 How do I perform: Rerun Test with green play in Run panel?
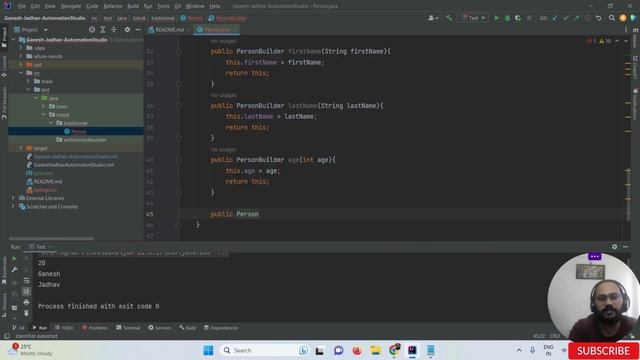pyautogui.click(x=14, y=259)
